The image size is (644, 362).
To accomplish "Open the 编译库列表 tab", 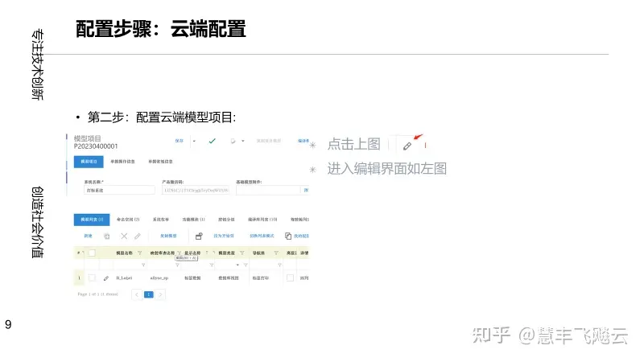I will (x=262, y=220).
